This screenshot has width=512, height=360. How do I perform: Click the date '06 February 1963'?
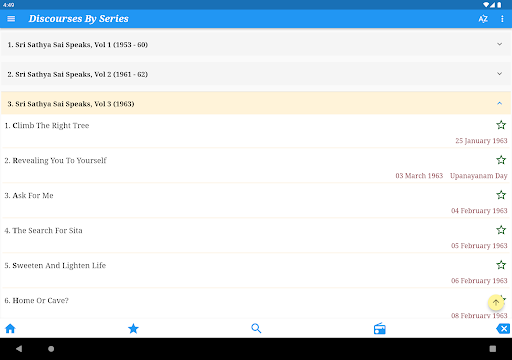click(x=479, y=281)
